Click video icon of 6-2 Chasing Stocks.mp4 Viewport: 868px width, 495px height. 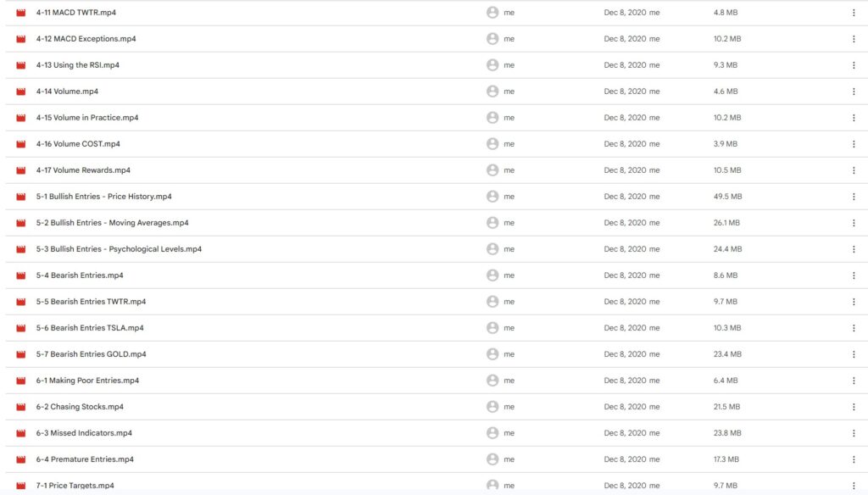pyautogui.click(x=21, y=407)
